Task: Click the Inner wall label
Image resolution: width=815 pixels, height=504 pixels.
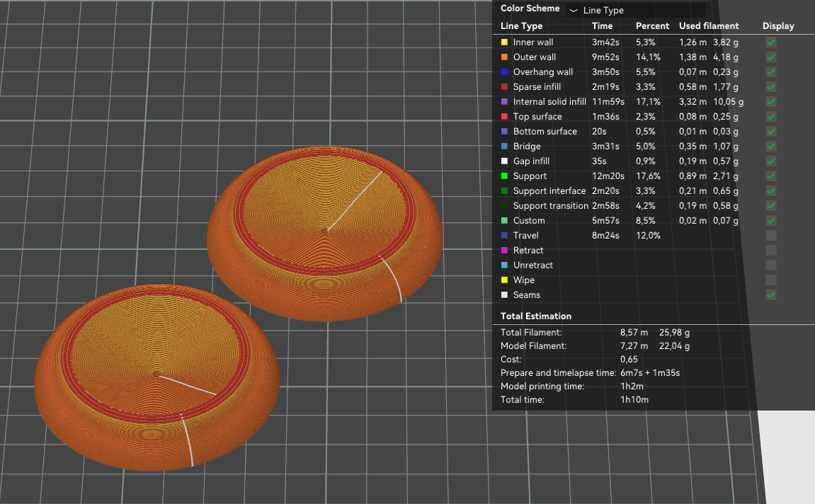Action: (532, 42)
